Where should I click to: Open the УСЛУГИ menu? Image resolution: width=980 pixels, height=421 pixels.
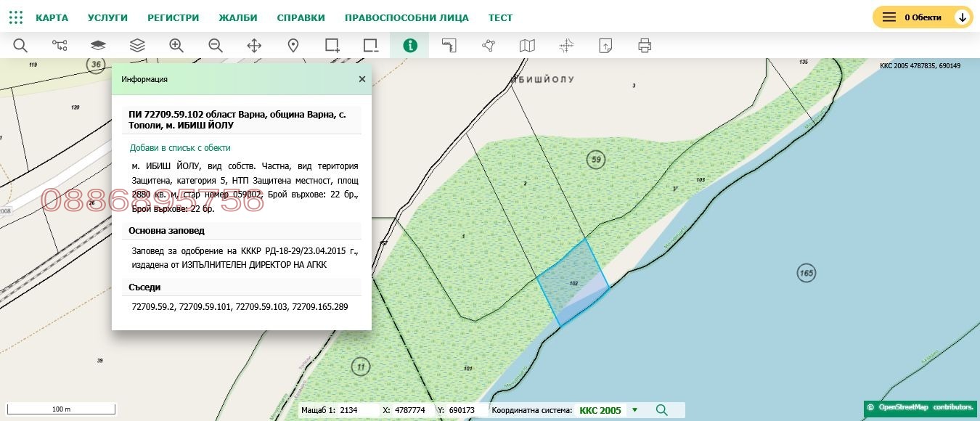[x=107, y=17]
